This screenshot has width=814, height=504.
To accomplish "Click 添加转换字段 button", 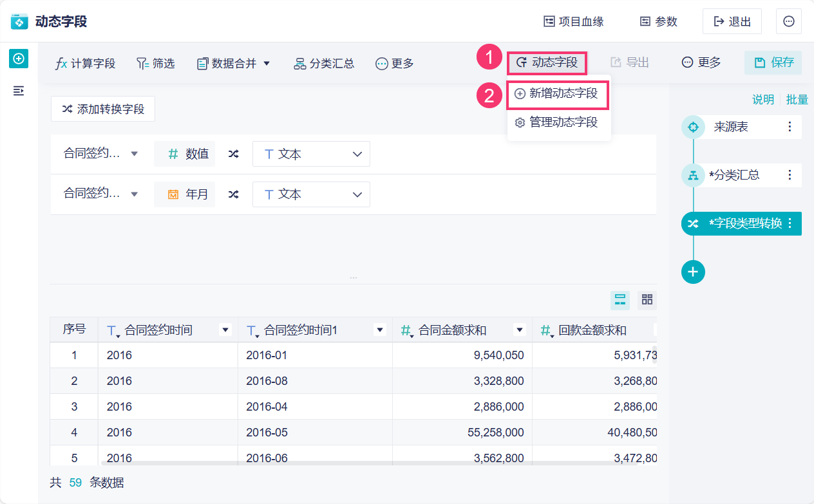I will click(x=103, y=109).
